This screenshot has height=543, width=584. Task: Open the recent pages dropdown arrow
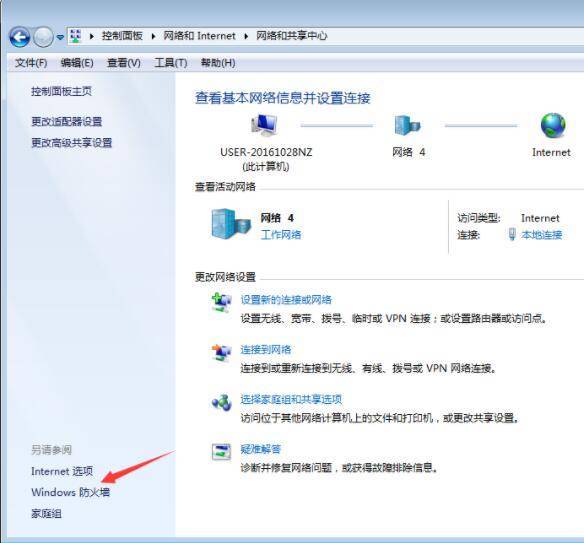click(60, 37)
